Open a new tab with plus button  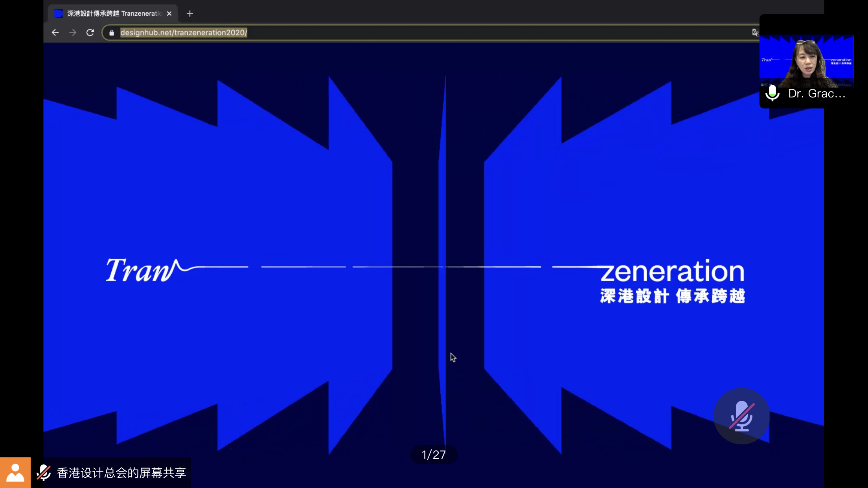pyautogui.click(x=190, y=14)
